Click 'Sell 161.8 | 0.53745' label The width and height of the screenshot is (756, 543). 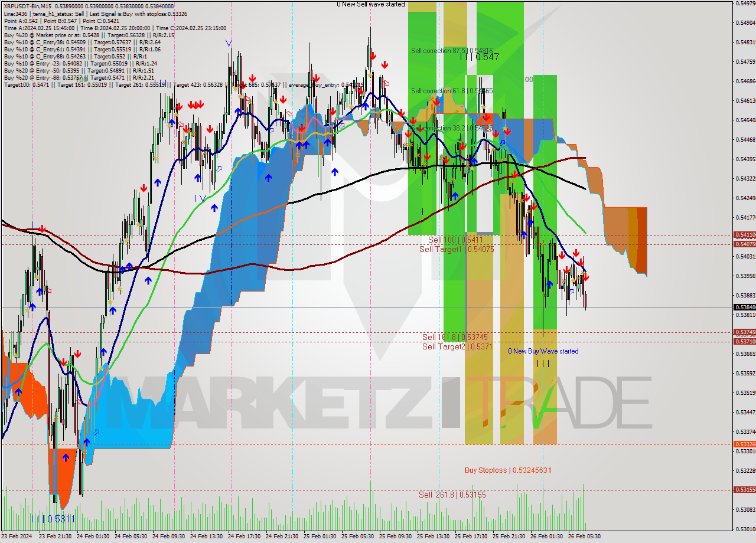tap(455, 337)
